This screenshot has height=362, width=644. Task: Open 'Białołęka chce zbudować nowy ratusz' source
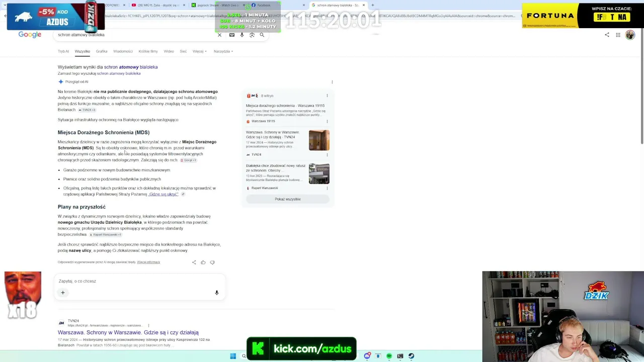coord(276,168)
